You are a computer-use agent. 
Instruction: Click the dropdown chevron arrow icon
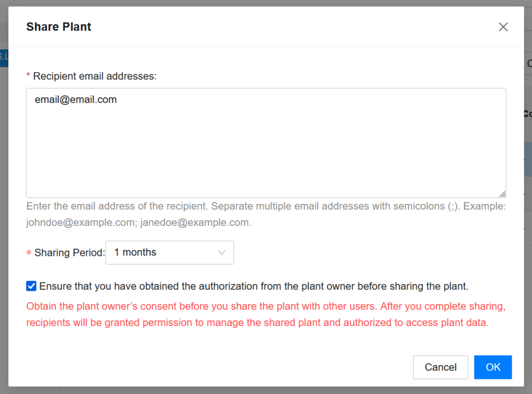coord(222,253)
